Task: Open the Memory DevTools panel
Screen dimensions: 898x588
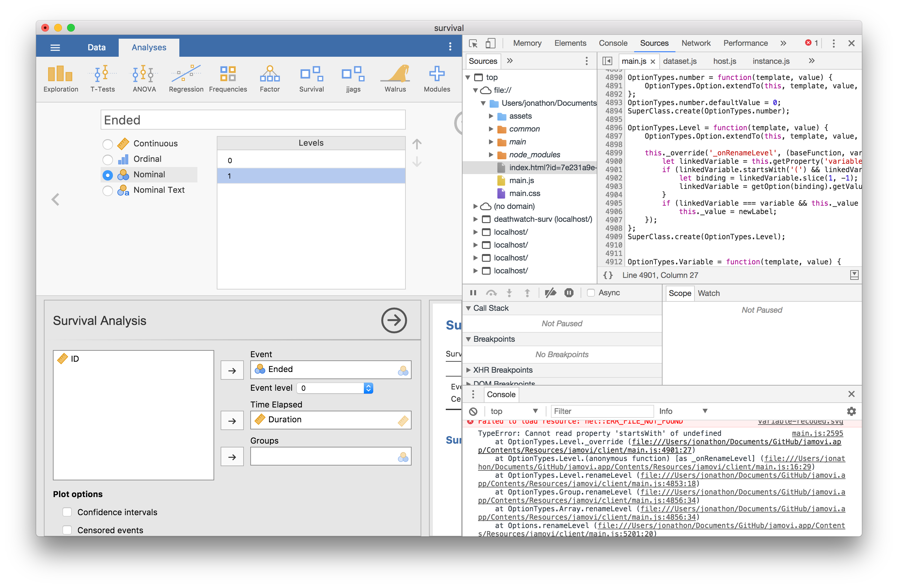Action: (x=527, y=44)
